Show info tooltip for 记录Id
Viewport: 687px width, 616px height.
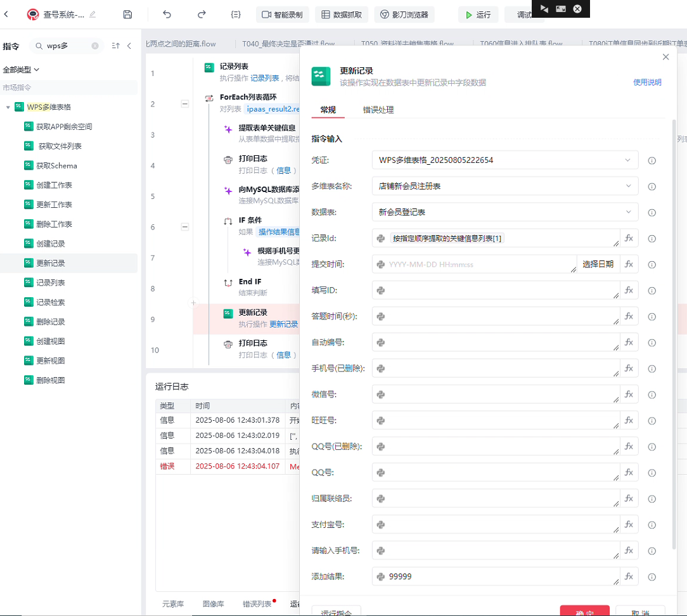(652, 239)
